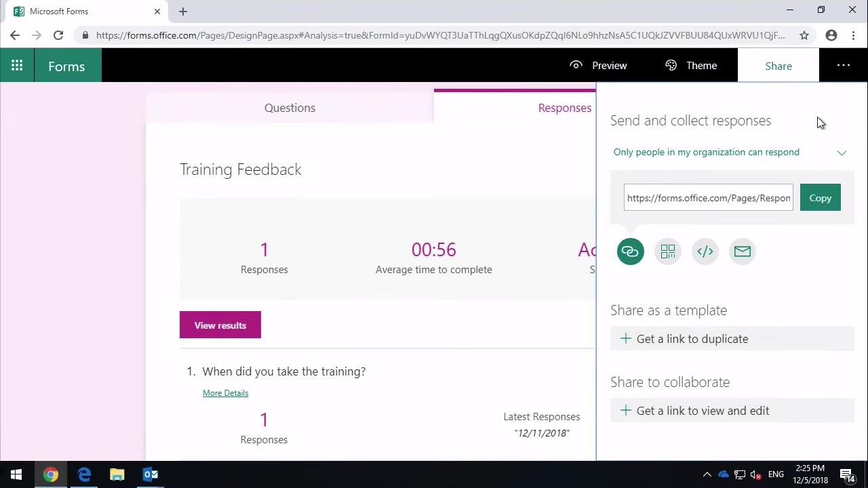Click the View results button
Image resolution: width=868 pixels, height=488 pixels.
[220, 325]
